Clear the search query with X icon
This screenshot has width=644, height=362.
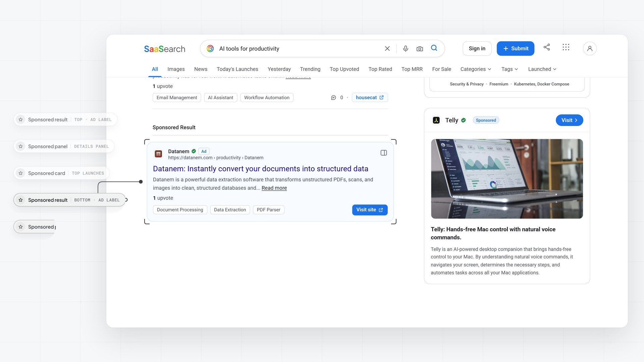pos(387,49)
